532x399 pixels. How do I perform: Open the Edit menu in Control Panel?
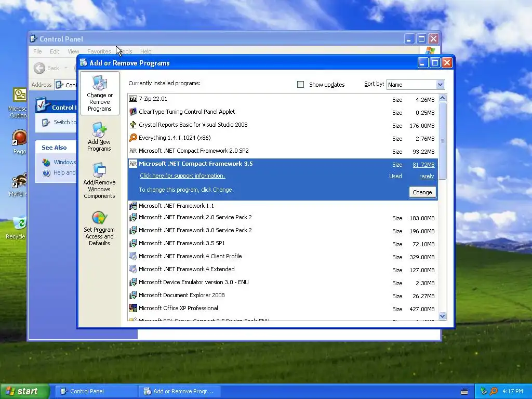point(54,51)
